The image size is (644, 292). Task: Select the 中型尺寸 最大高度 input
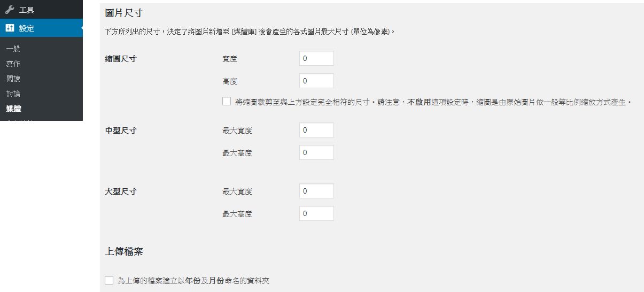pyautogui.click(x=316, y=152)
